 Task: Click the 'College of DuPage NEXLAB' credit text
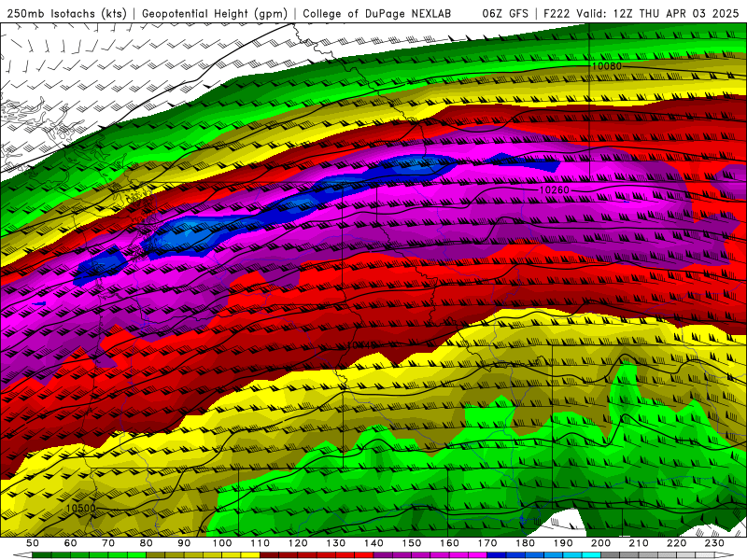(x=377, y=13)
